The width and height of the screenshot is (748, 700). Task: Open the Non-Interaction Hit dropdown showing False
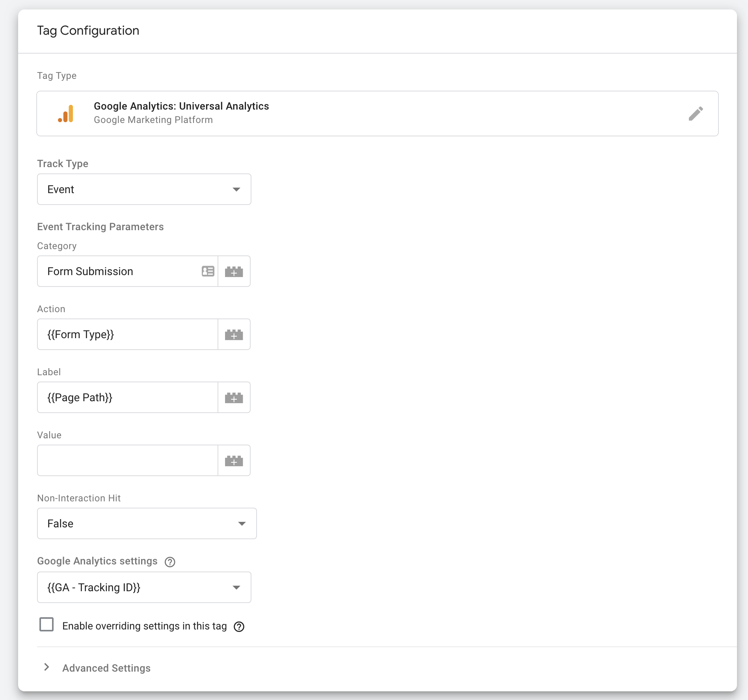(147, 523)
